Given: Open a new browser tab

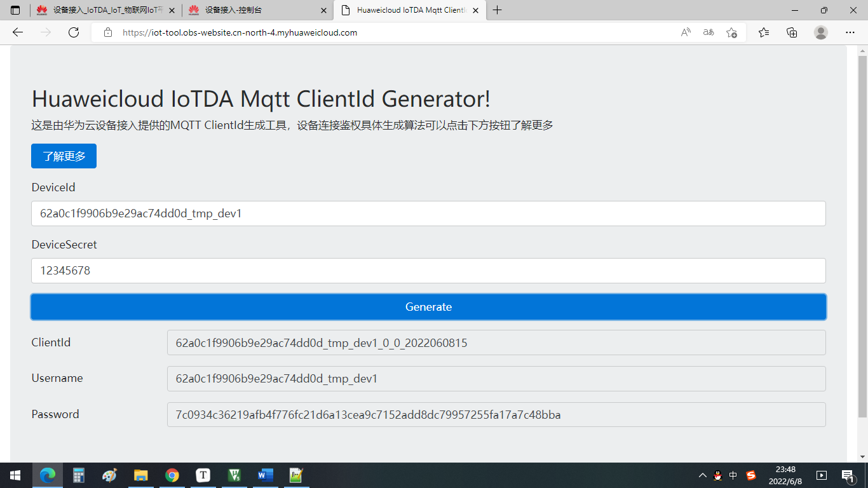Looking at the screenshot, I should coord(498,10).
